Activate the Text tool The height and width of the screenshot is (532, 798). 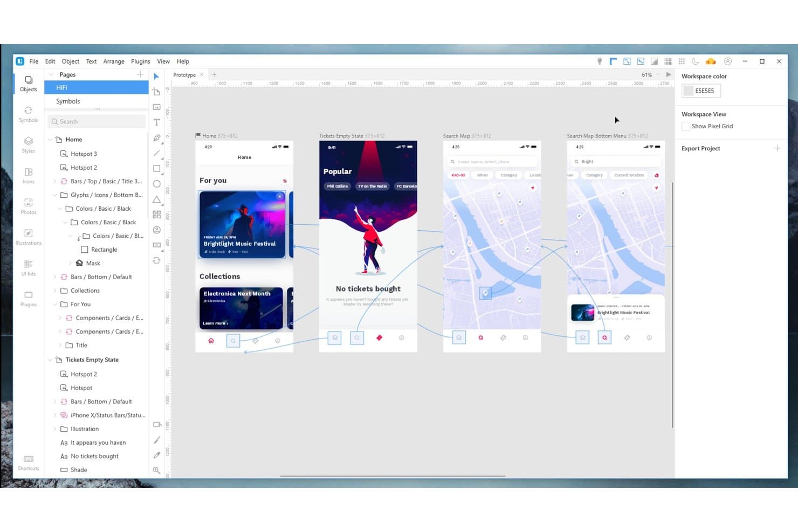tap(156, 122)
